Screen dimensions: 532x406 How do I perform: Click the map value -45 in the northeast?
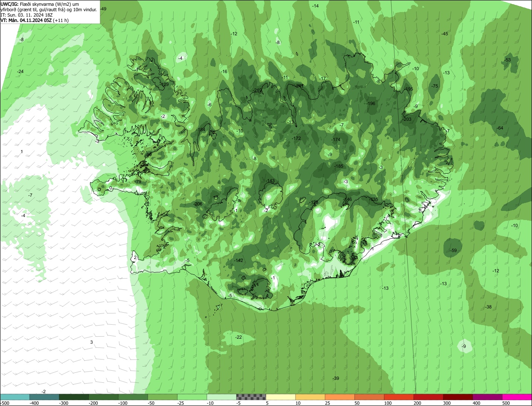445,34
